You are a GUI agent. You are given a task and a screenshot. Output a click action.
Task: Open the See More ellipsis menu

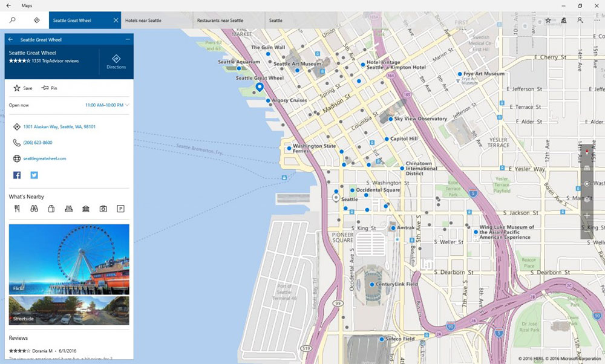click(597, 20)
